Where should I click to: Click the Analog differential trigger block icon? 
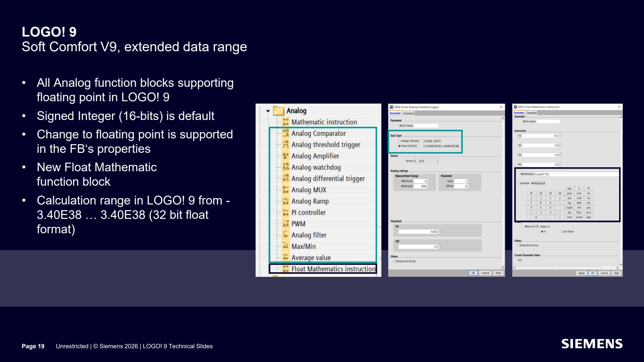(285, 179)
